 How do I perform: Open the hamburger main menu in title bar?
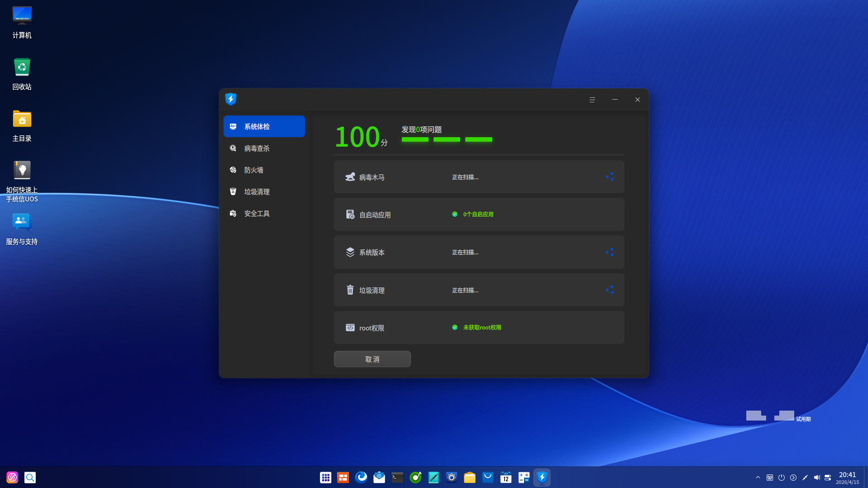[x=592, y=100]
